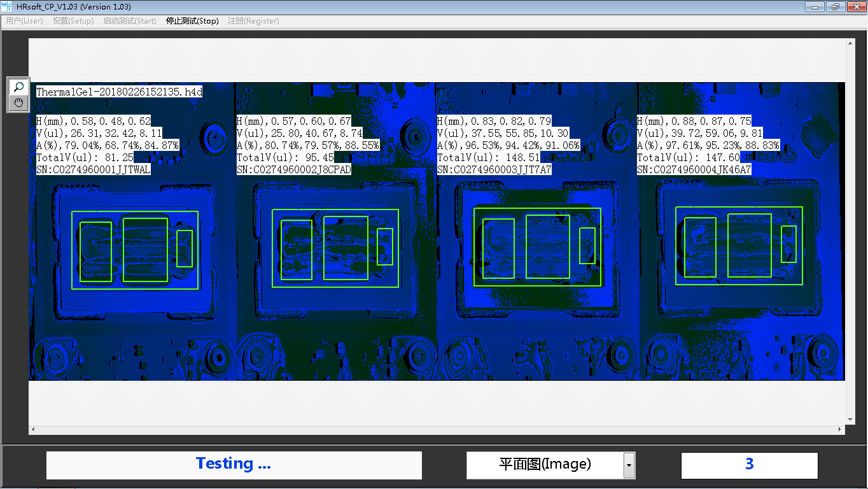868x489 pixels.
Task: Select the magnifier zoom tool
Action: [x=19, y=87]
